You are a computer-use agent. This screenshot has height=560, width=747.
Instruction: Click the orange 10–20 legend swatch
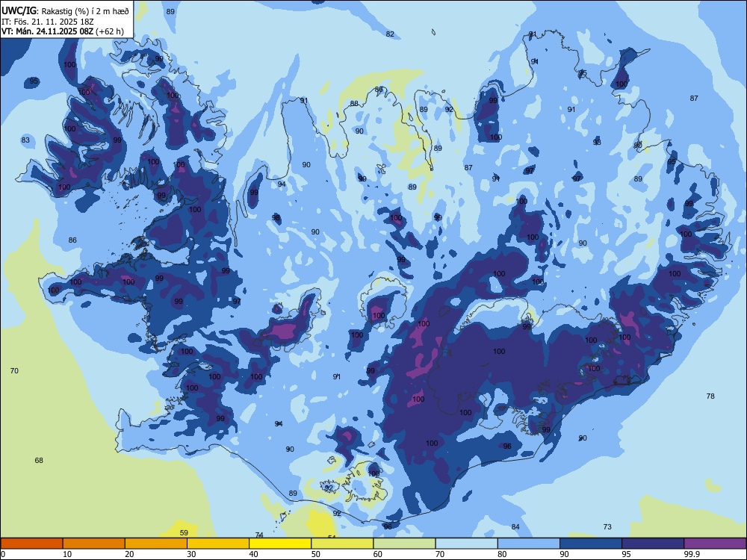[94, 544]
